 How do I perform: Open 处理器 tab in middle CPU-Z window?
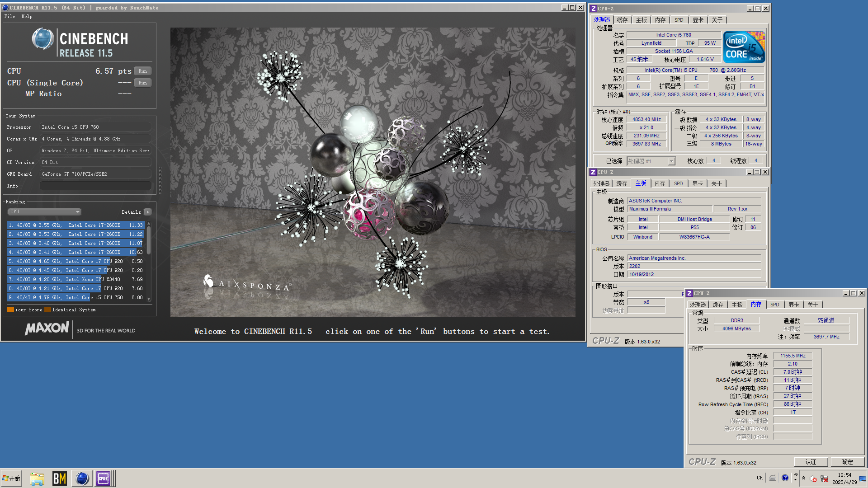(601, 183)
